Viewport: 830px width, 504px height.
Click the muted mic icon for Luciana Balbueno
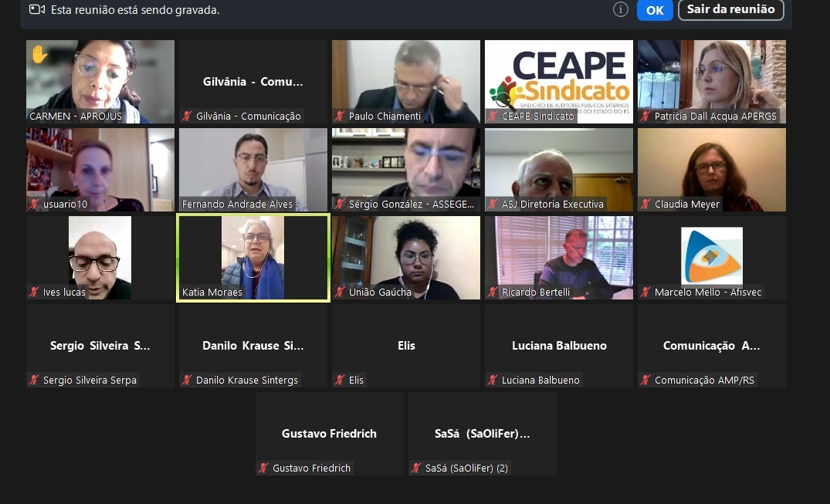[x=493, y=380]
